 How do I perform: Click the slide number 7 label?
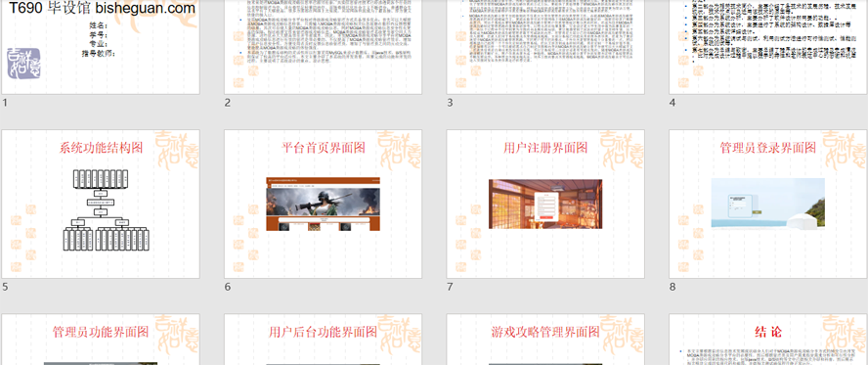click(x=450, y=287)
